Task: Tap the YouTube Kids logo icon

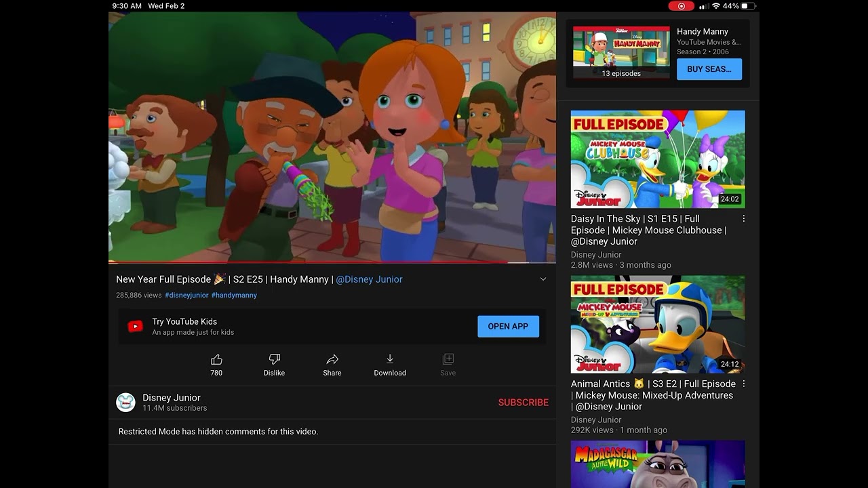Action: point(136,327)
